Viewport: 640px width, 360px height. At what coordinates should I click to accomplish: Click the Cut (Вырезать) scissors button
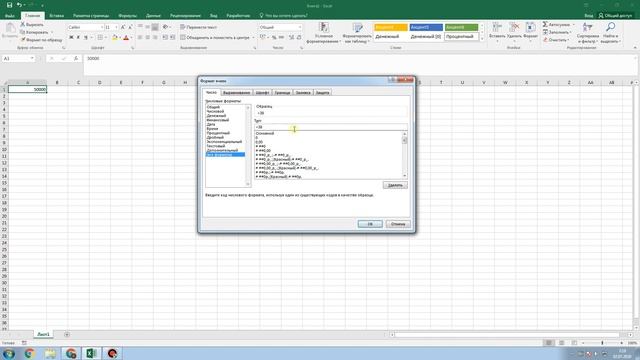coord(32,24)
